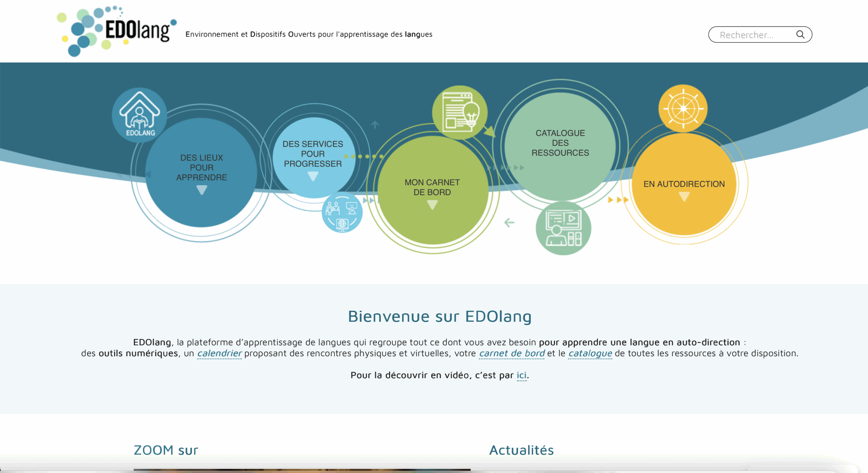Screen dimensions: 868x473
Task: Click the up arrow above the services circle
Action: tap(375, 125)
